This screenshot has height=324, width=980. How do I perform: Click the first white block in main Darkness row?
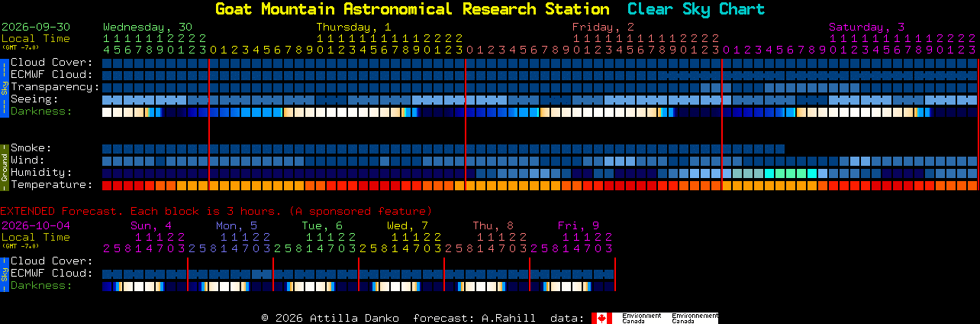click(107, 112)
